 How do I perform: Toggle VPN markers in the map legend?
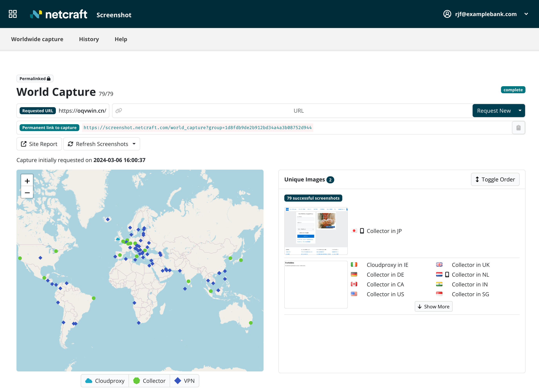click(x=185, y=381)
